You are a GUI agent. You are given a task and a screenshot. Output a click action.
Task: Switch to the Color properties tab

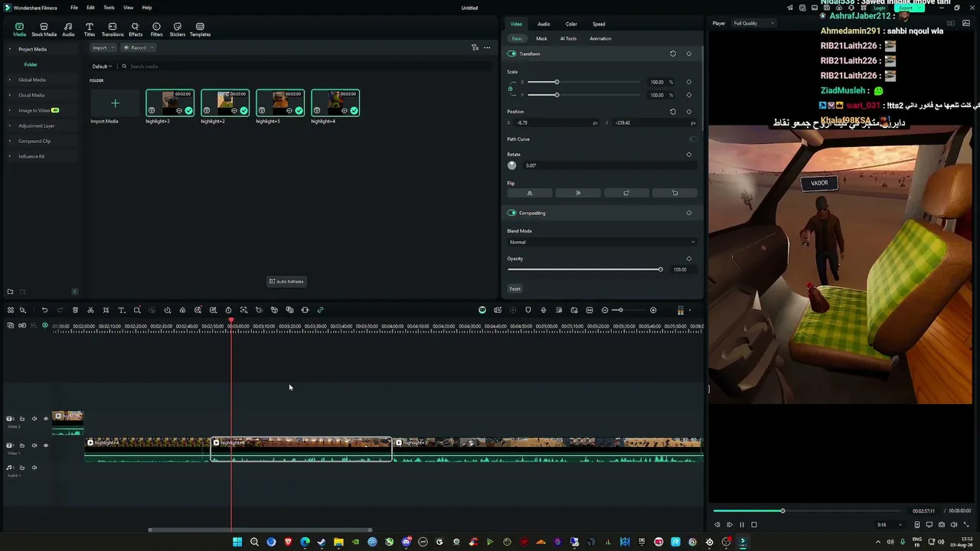[571, 24]
